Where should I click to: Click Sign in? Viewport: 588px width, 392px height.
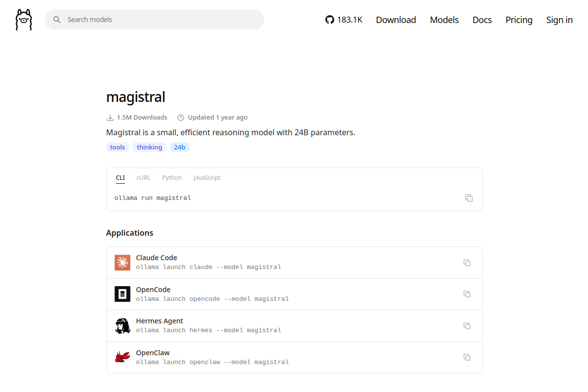(x=560, y=20)
